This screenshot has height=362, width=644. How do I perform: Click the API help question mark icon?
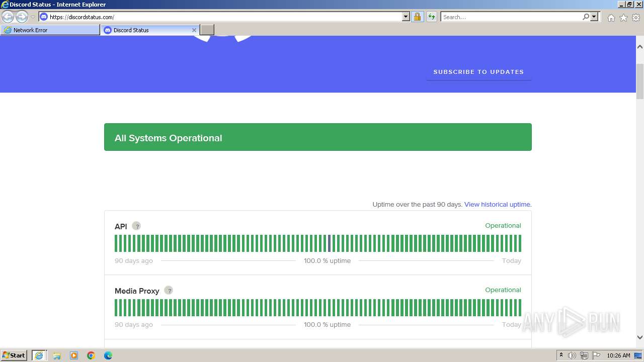[x=136, y=226]
